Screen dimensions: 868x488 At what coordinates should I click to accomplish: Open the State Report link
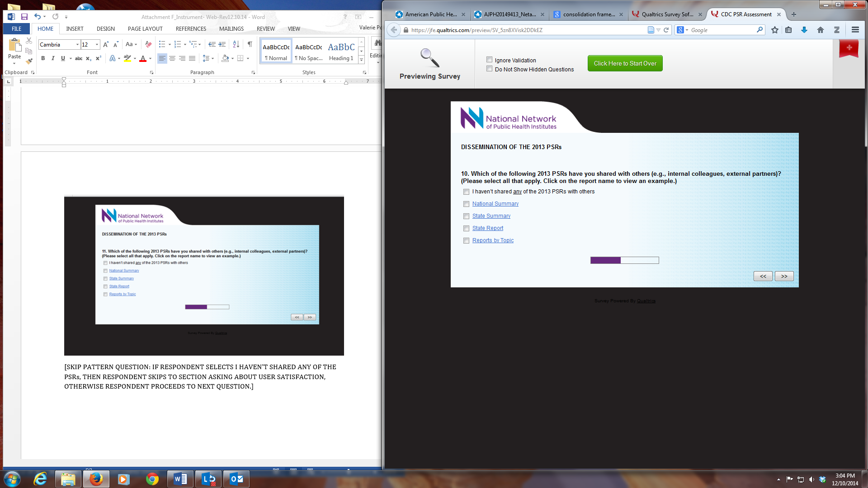(487, 228)
